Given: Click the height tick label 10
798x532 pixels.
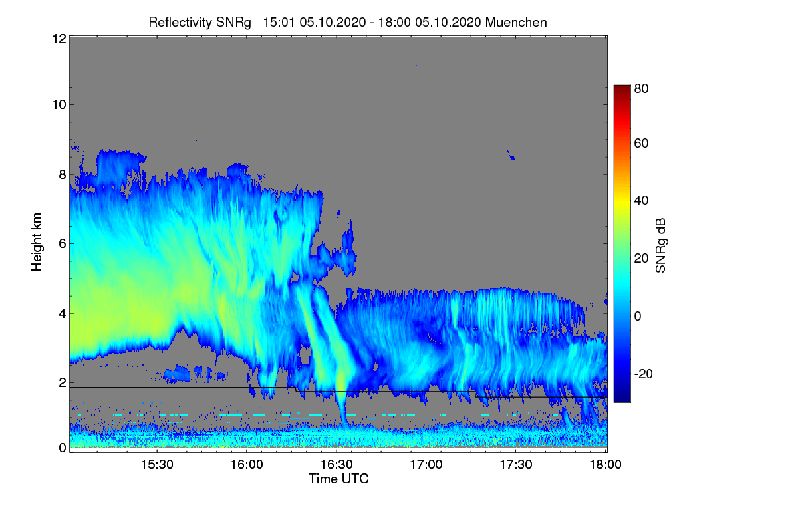Looking at the screenshot, I should [59, 104].
